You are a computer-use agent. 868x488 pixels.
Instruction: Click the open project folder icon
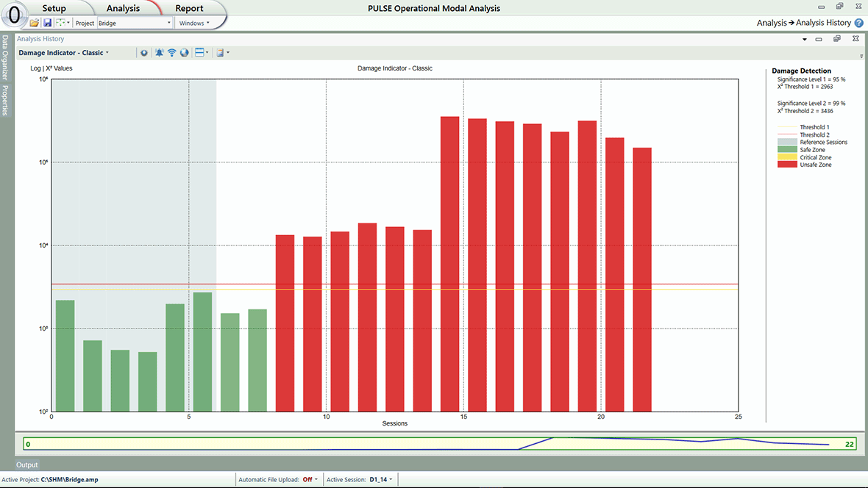pos(35,23)
